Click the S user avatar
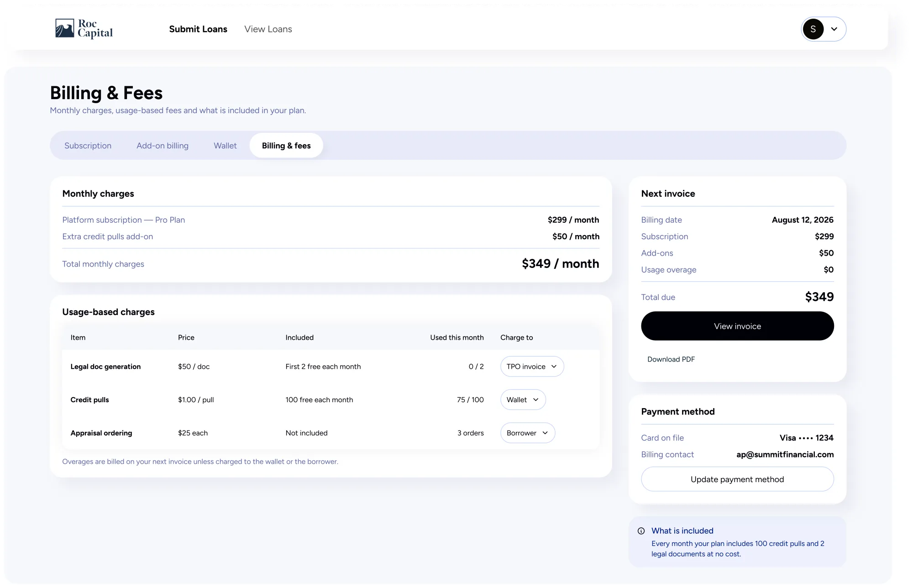913x588 pixels. 813,29
